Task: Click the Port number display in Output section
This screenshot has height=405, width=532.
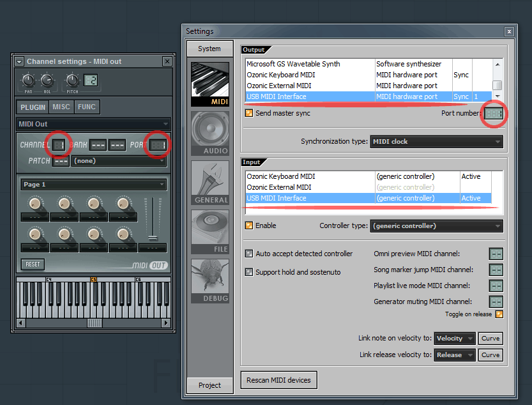Action: pos(494,113)
